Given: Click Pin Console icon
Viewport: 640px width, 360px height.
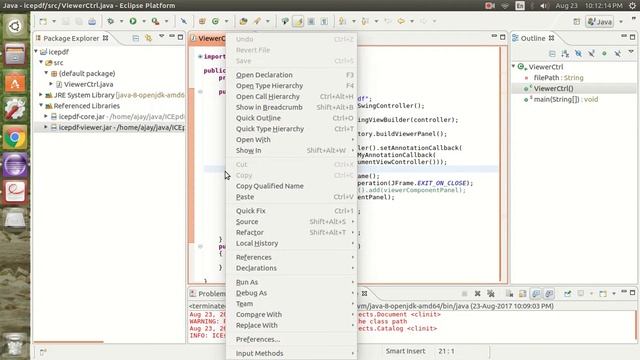Looking at the screenshot, I should (x=567, y=293).
